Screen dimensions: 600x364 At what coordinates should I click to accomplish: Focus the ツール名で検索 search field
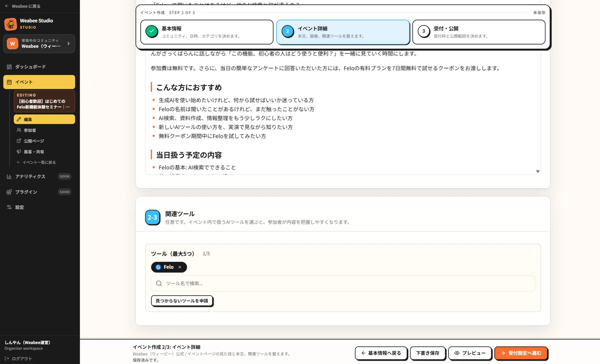pos(343,283)
